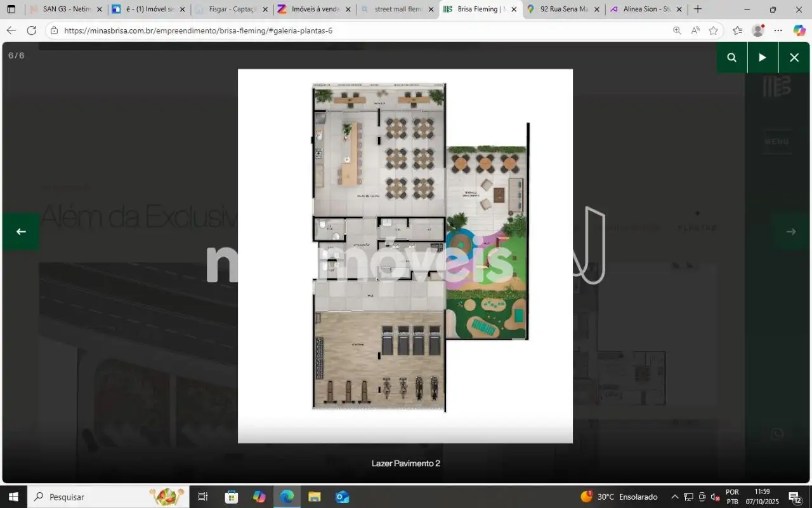The image size is (812, 508).
Task: Click the Lazer Pavimento 2 floor plan image
Action: click(405, 255)
